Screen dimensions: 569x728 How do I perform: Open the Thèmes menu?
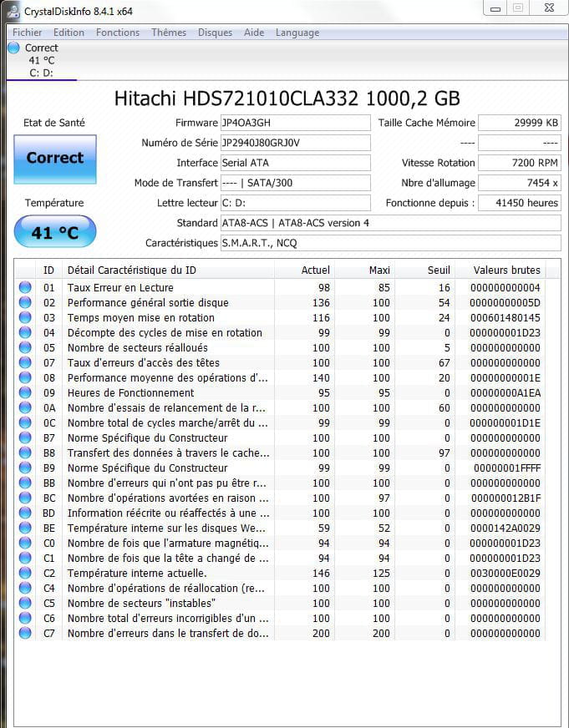pyautogui.click(x=169, y=33)
